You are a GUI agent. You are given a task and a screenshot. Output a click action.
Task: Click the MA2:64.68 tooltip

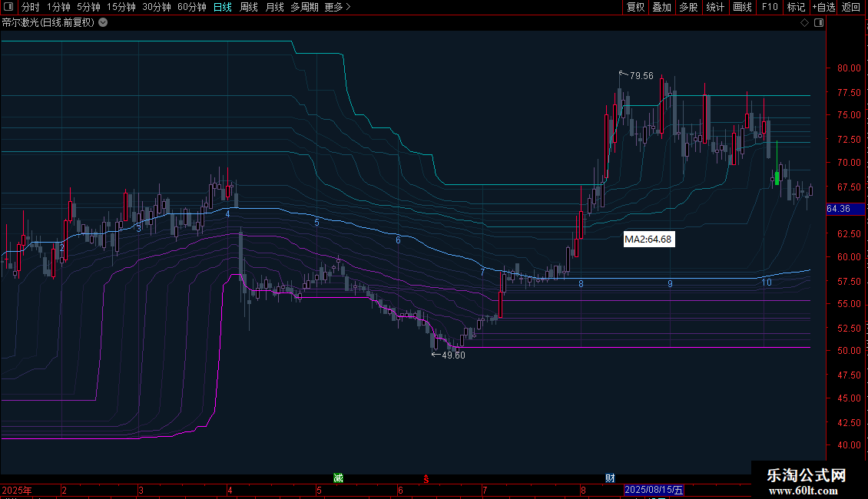(648, 239)
